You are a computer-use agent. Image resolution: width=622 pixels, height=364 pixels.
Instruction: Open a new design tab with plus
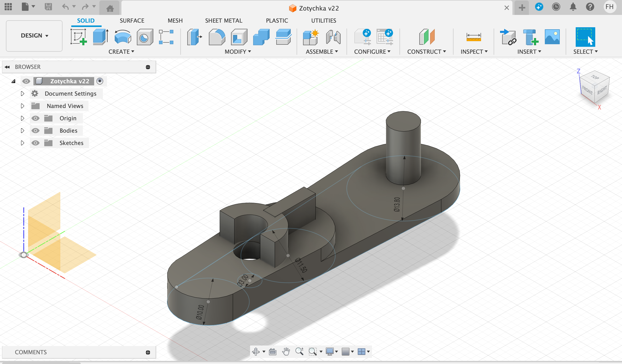[522, 8]
